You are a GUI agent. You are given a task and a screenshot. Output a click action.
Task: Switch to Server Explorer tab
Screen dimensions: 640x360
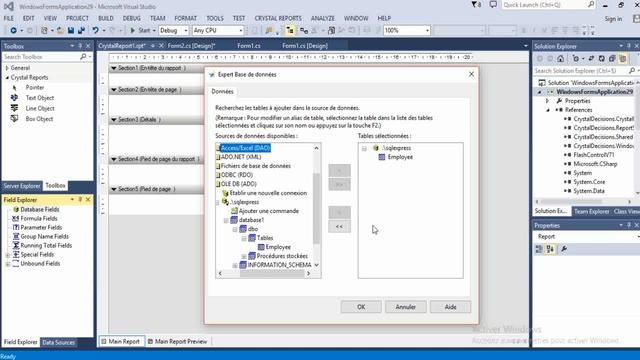pos(22,186)
